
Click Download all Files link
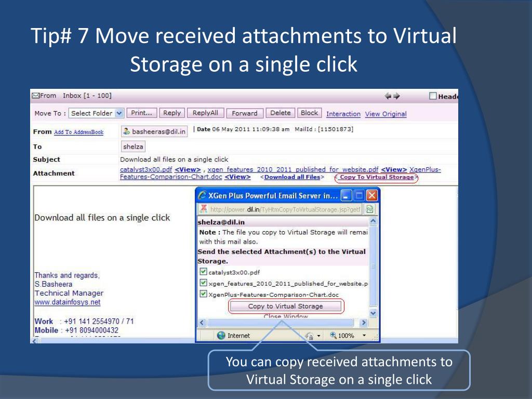tap(292, 177)
